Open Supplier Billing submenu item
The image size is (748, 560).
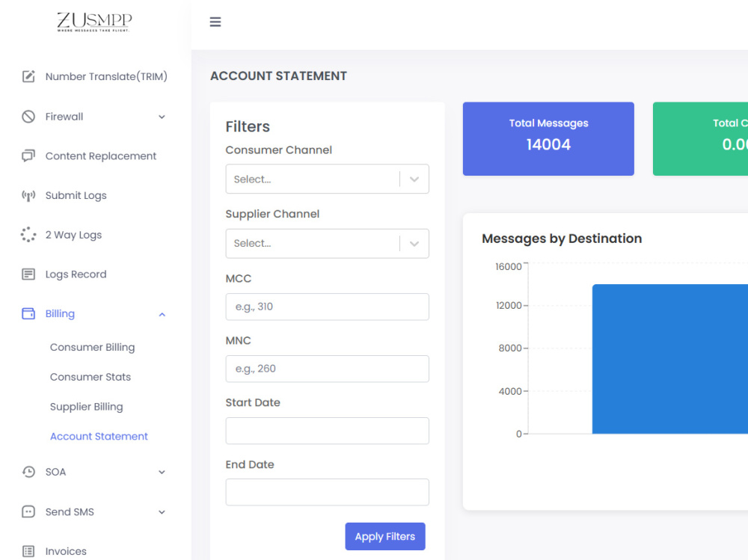coord(86,407)
